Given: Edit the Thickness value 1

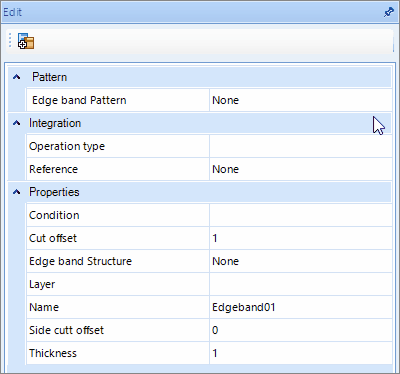Looking at the screenshot, I should (300, 353).
